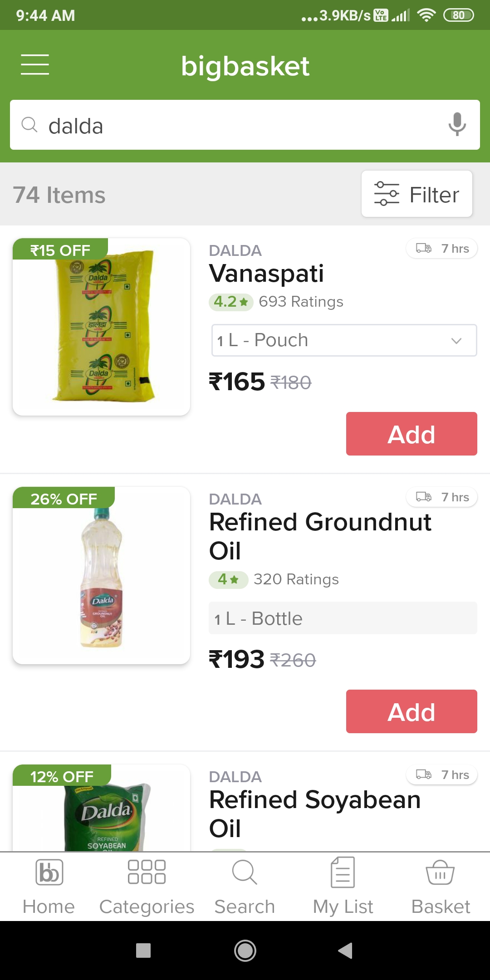
Task: Tap the Android back navigation arrow
Action: click(x=345, y=950)
